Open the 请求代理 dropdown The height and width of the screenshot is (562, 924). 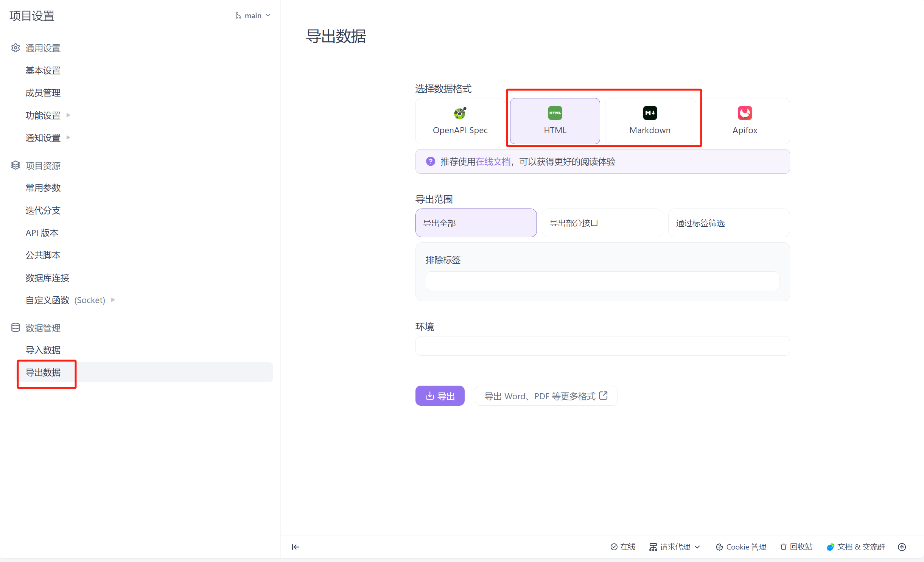click(675, 547)
